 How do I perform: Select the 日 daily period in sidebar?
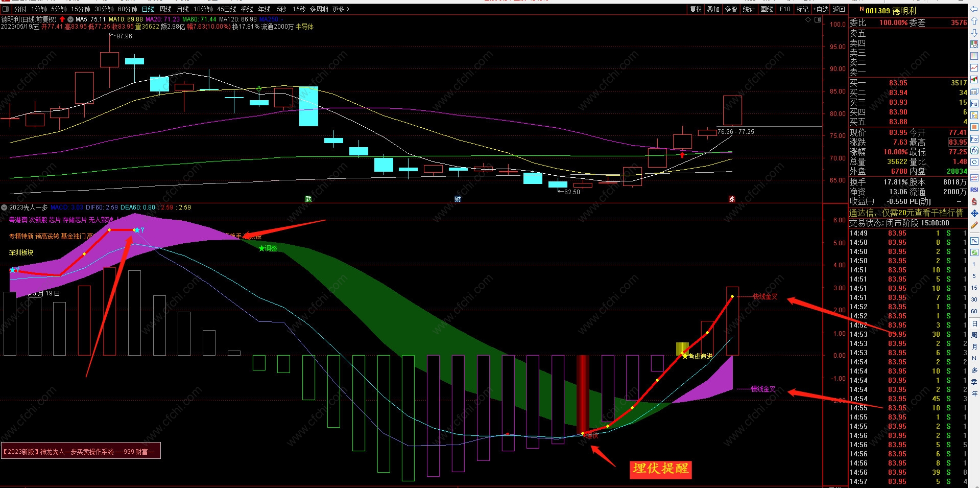click(974, 323)
